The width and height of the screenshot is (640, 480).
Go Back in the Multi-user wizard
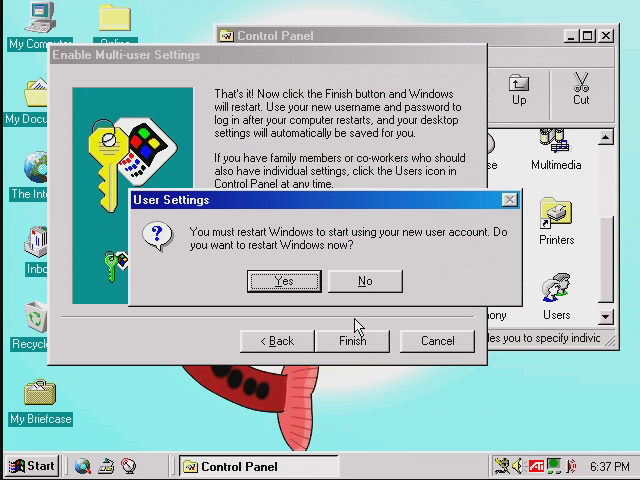(278, 341)
